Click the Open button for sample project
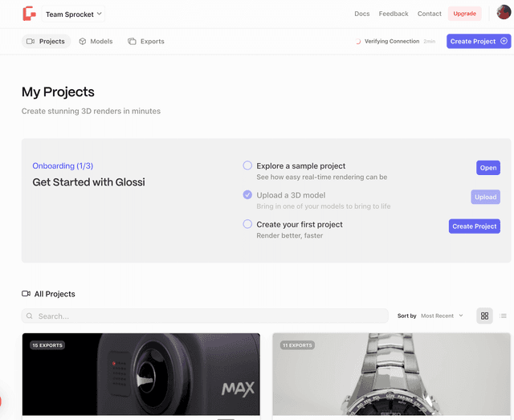The height and width of the screenshot is (420, 514). [x=488, y=168]
